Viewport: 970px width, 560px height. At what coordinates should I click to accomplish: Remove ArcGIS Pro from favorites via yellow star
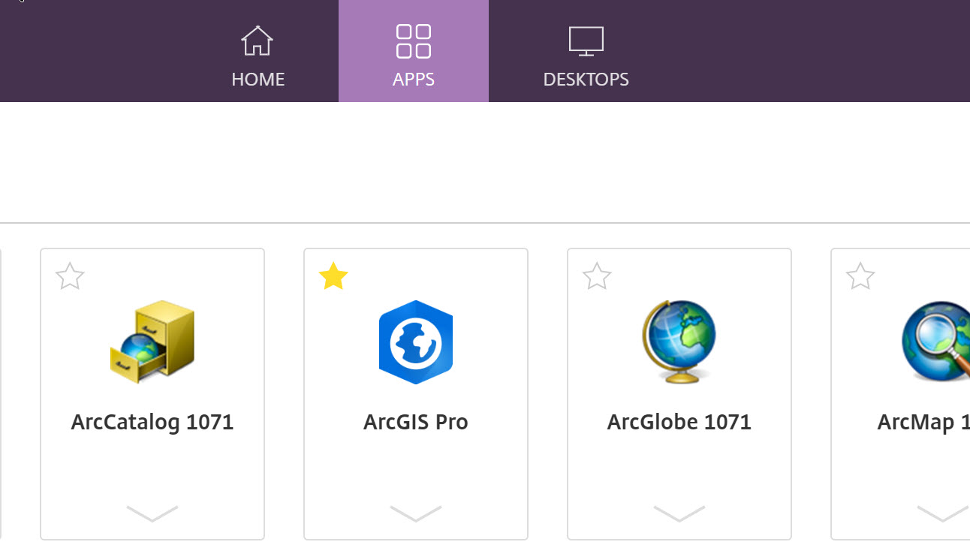tap(333, 276)
